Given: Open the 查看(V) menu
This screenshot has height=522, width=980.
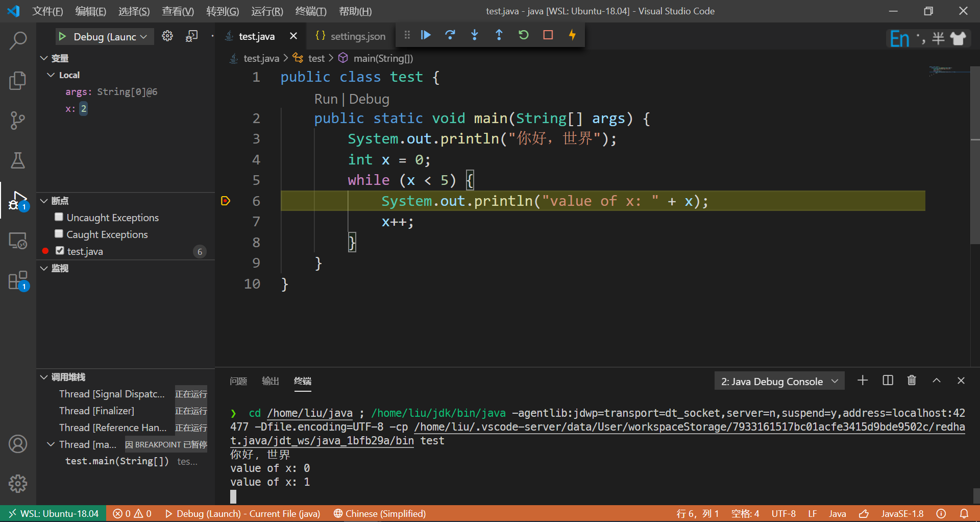Looking at the screenshot, I should (178, 11).
